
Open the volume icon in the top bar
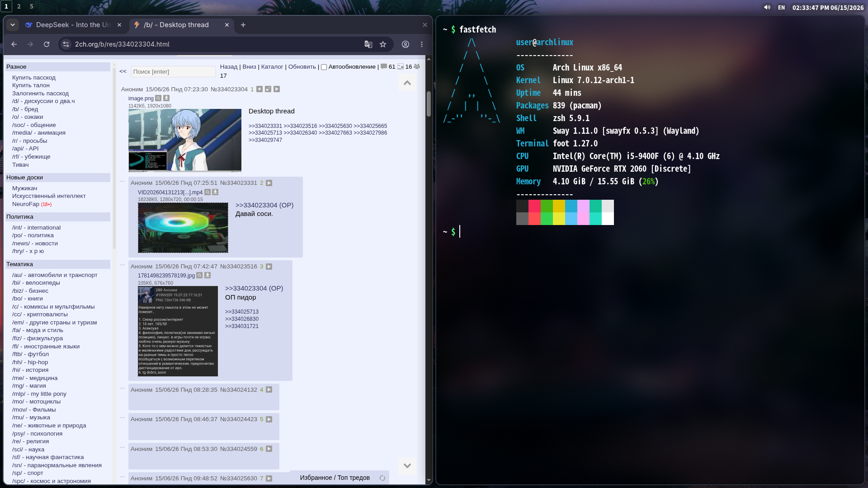767,7
